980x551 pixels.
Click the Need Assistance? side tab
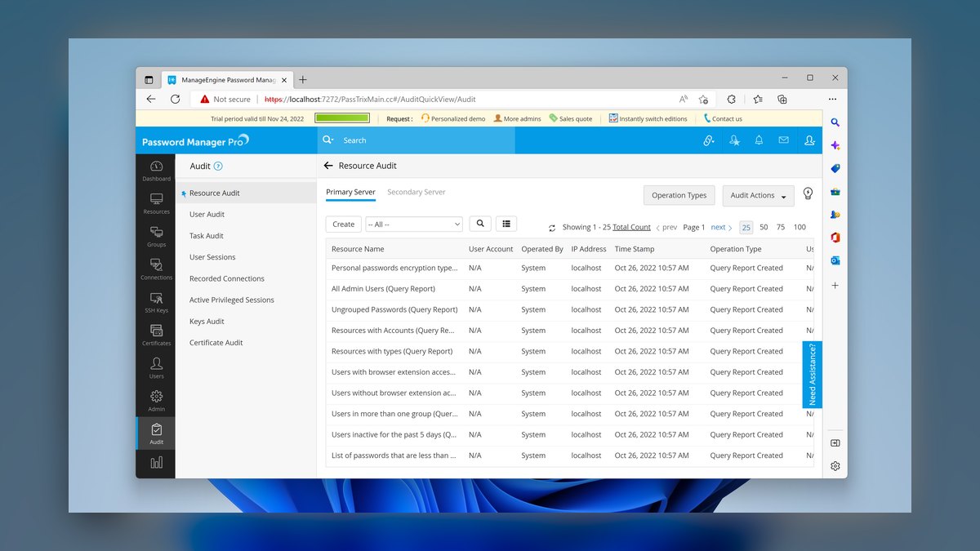click(812, 375)
